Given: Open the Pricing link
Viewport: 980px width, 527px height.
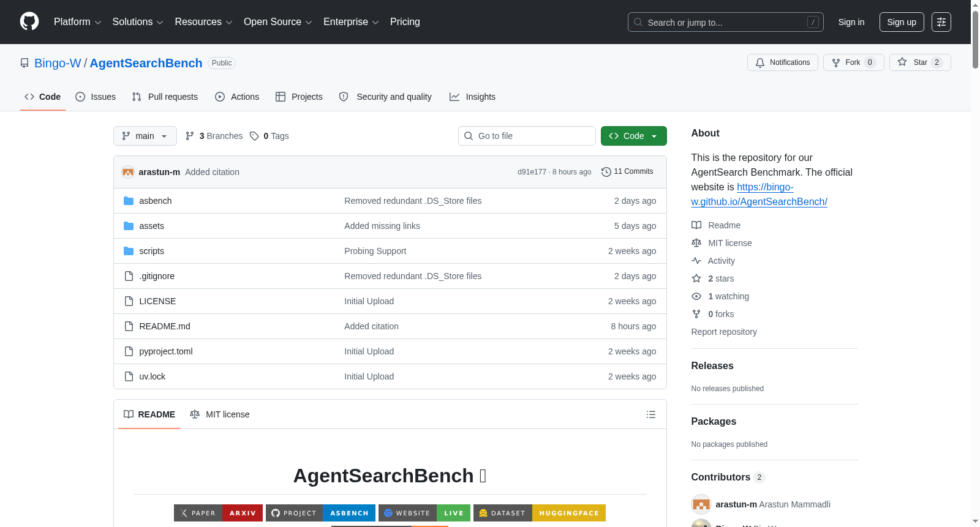Looking at the screenshot, I should [x=405, y=22].
